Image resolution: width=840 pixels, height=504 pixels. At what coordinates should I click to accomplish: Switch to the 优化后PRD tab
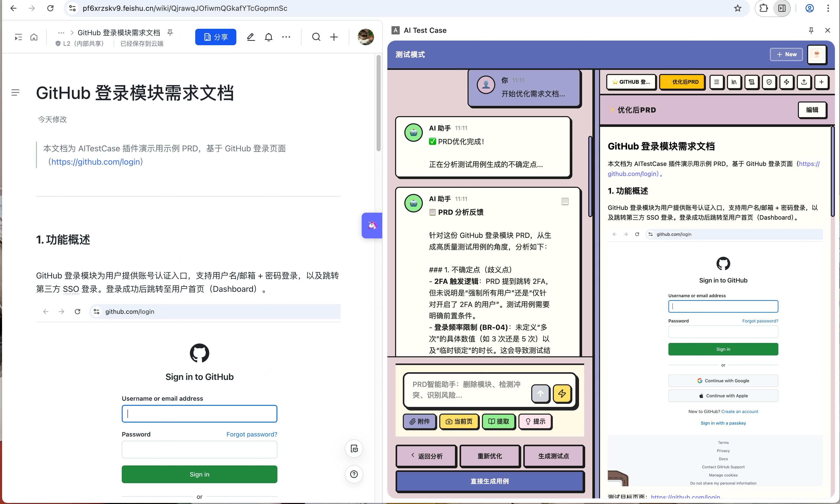click(682, 82)
